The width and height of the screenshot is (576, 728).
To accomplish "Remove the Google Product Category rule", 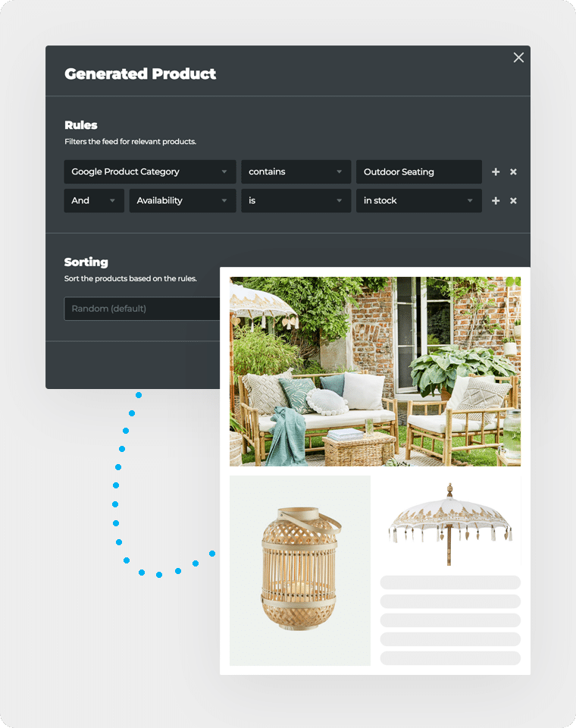I will coord(513,172).
